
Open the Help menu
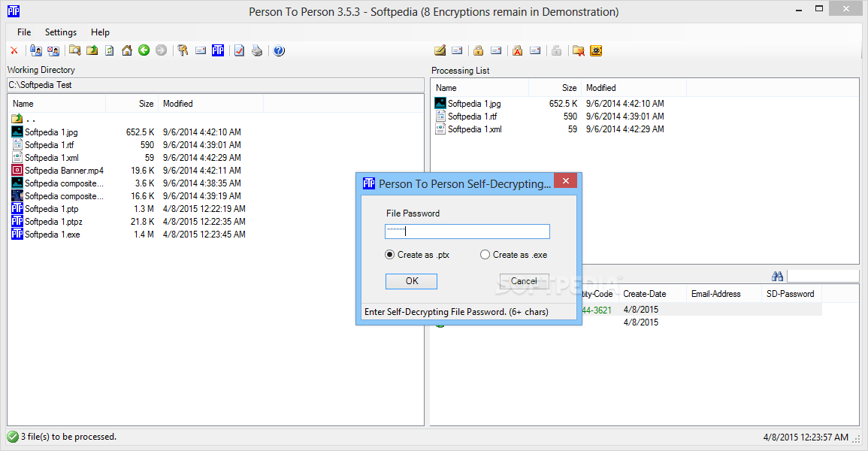[100, 32]
